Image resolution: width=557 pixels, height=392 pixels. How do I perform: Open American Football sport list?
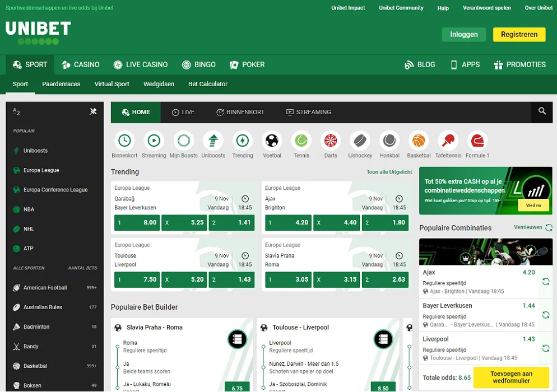[x=55, y=288]
